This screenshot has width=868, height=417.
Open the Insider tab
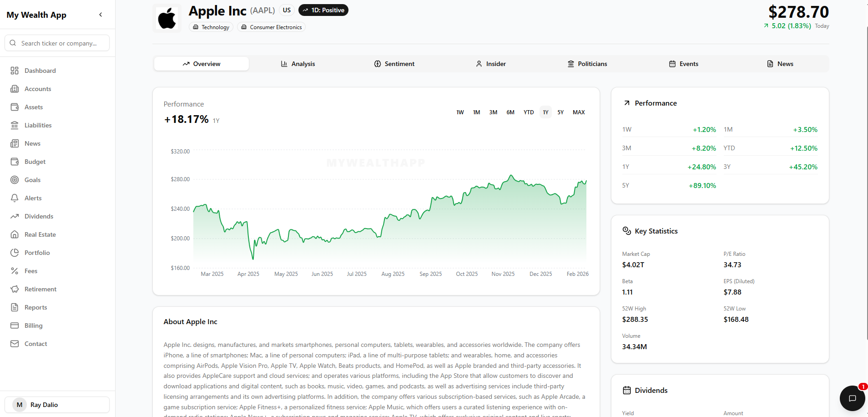pyautogui.click(x=491, y=64)
